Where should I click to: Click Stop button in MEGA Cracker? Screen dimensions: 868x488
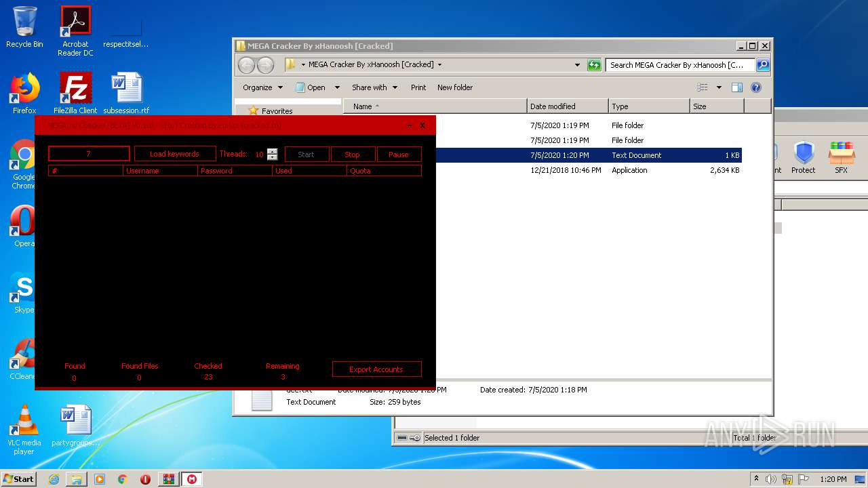pyautogui.click(x=353, y=155)
